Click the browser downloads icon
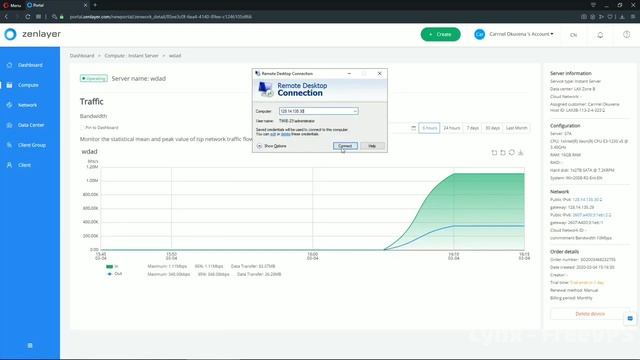Image resolution: width=640 pixels, height=360 pixels. [622, 17]
